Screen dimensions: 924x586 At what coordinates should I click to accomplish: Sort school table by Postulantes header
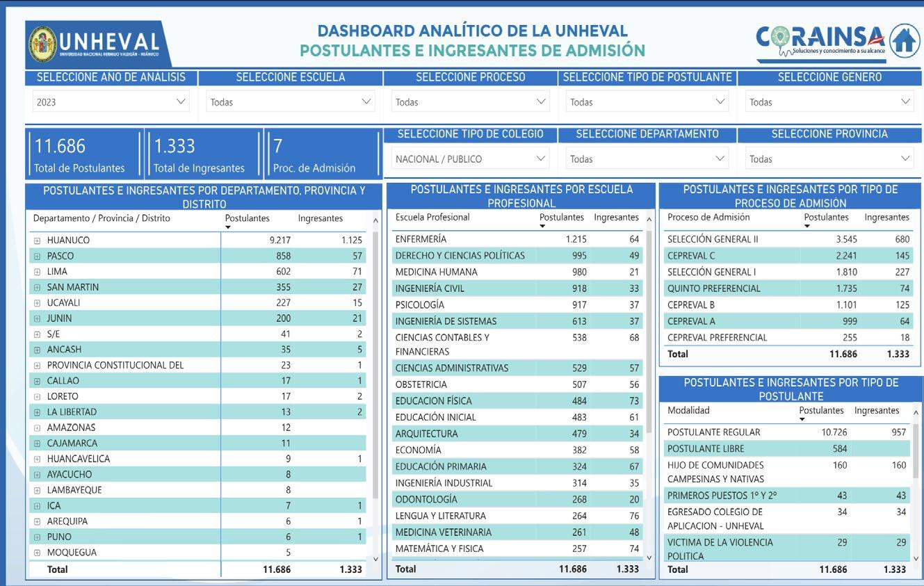click(562, 218)
